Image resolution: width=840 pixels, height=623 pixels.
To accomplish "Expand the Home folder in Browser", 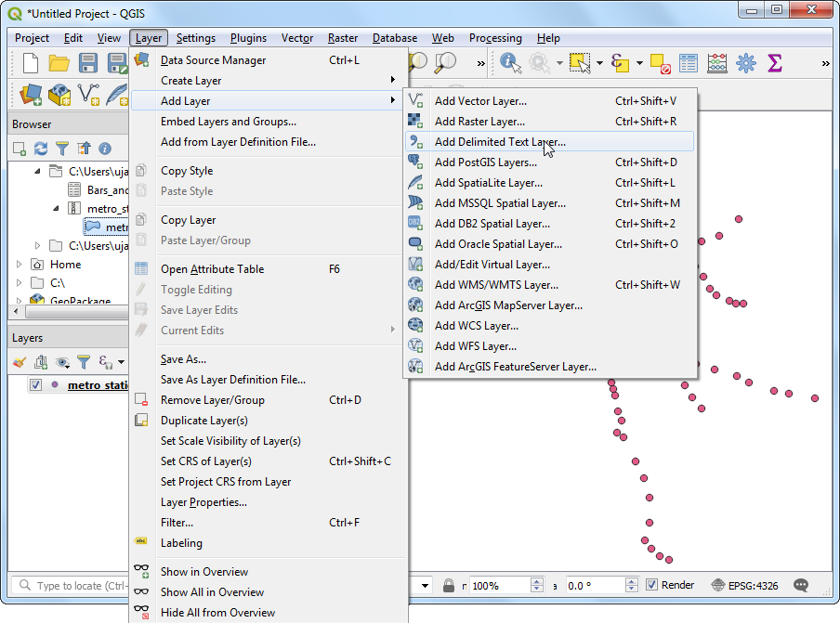I will click(20, 265).
